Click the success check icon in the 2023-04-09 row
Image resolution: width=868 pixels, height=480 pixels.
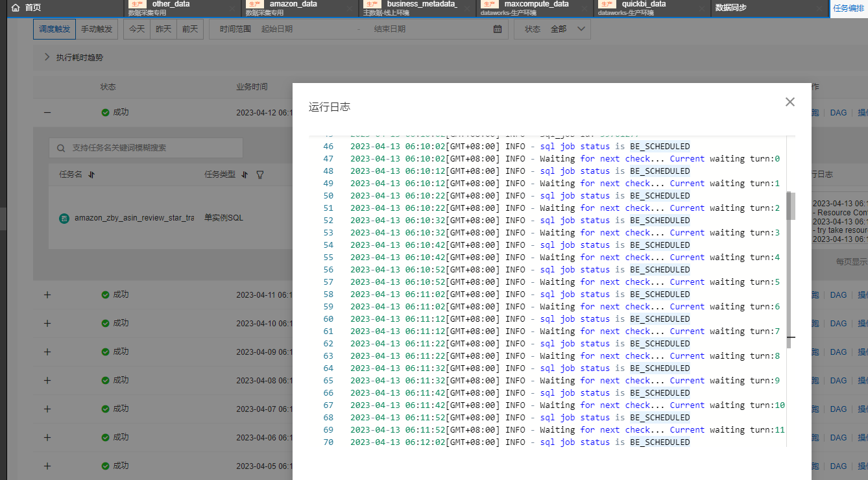pos(105,352)
